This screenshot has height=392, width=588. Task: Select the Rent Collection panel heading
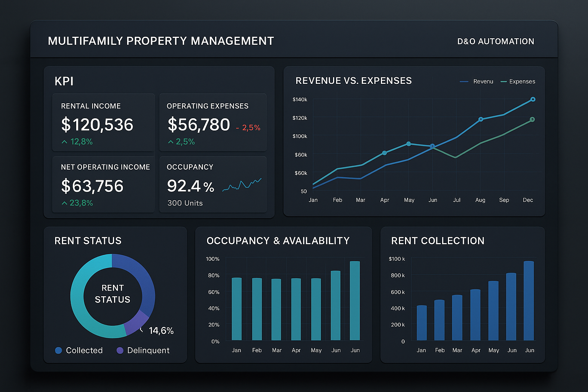[438, 241]
